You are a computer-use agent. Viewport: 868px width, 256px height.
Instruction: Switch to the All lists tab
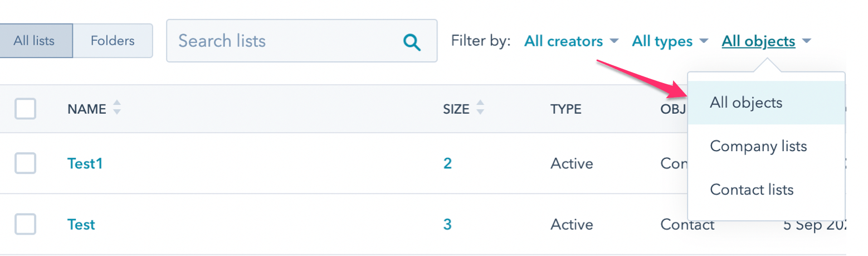coord(36,41)
